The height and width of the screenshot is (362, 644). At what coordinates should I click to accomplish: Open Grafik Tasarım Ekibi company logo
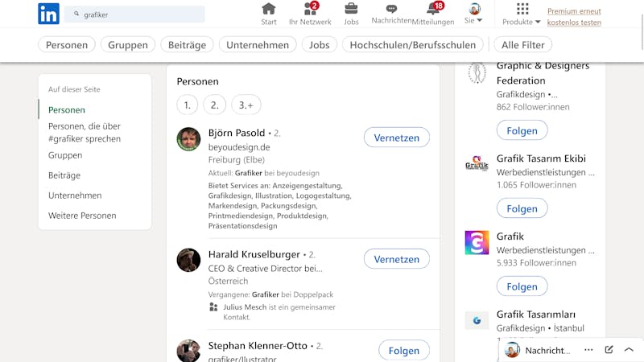click(477, 163)
